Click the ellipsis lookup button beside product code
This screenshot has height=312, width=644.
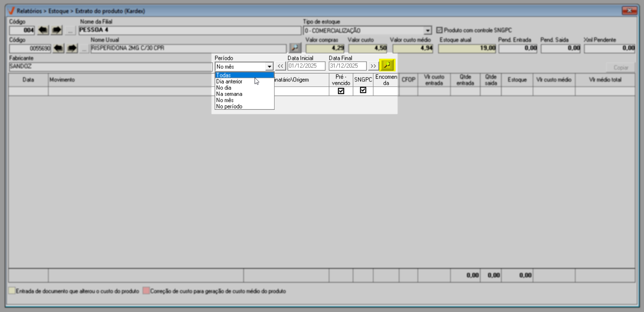pos(84,49)
